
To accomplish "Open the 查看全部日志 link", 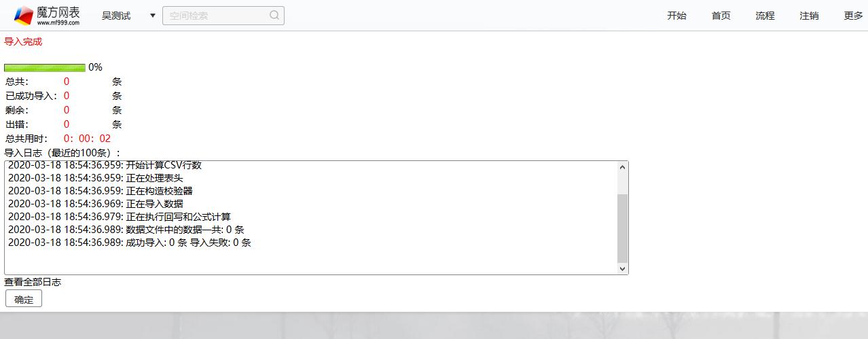I will point(33,282).
